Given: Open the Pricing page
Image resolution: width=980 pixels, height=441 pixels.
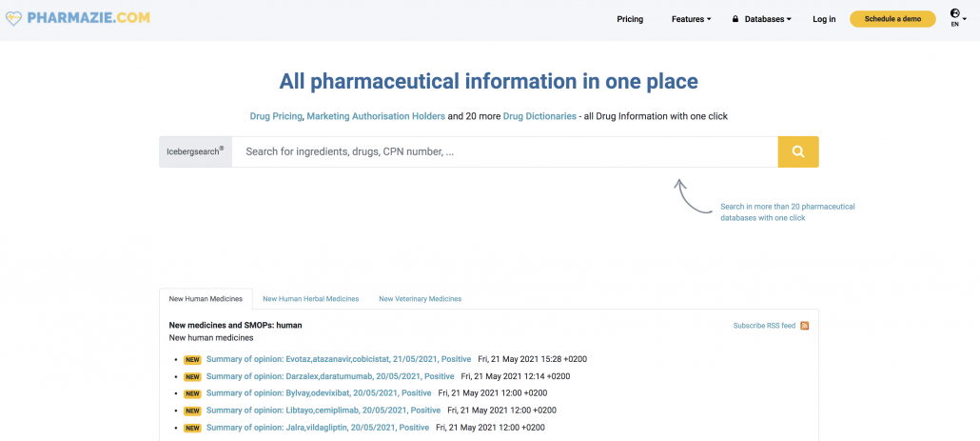Looking at the screenshot, I should coord(630,19).
